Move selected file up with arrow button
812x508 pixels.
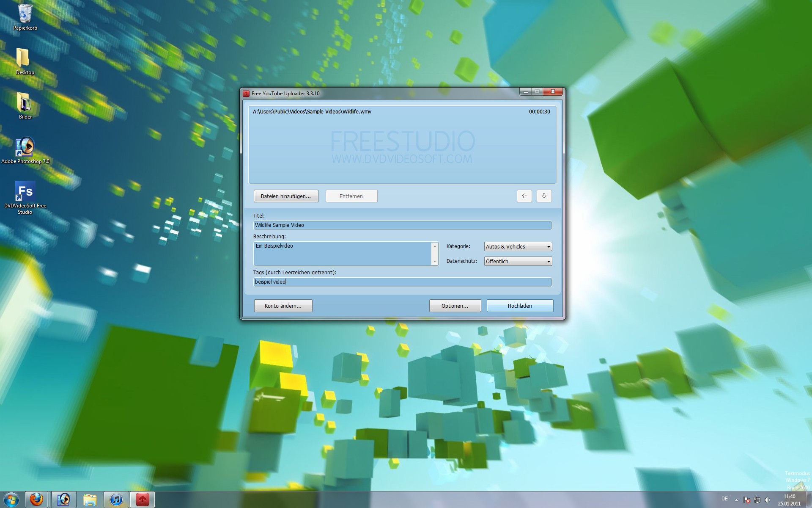(x=524, y=196)
